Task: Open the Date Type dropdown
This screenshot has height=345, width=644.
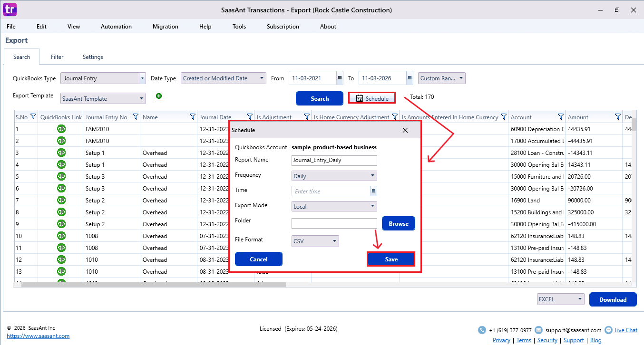Action: [224, 78]
